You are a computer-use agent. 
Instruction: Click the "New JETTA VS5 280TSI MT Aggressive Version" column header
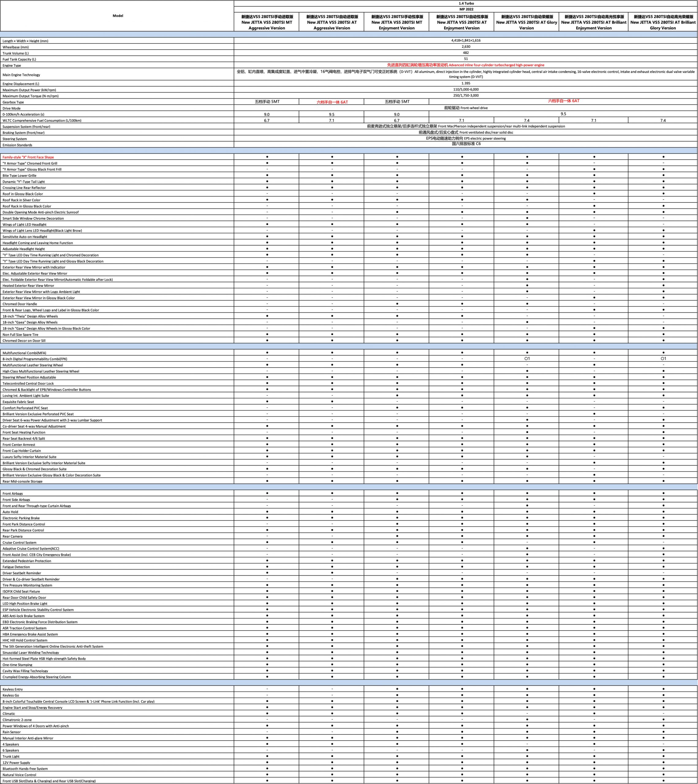pos(267,22)
